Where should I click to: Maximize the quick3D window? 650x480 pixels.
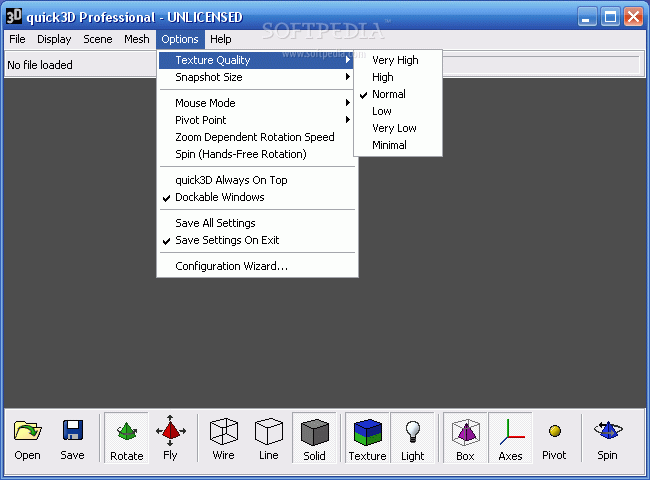(610, 17)
